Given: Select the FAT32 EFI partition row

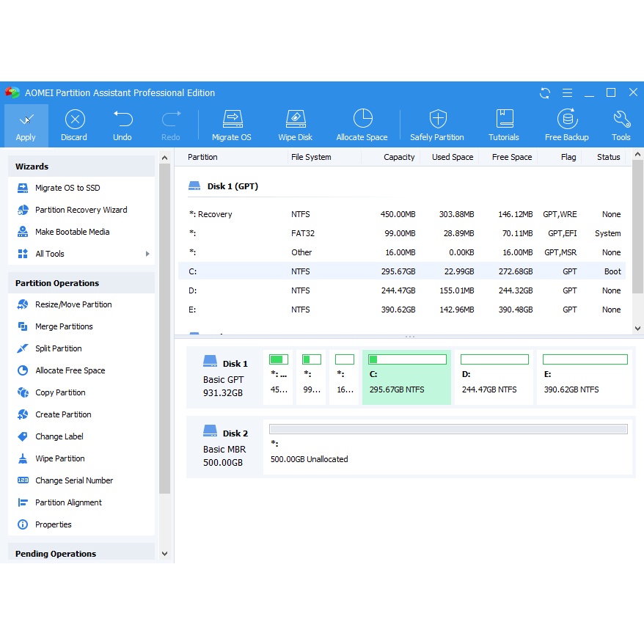Looking at the screenshot, I should (402, 234).
